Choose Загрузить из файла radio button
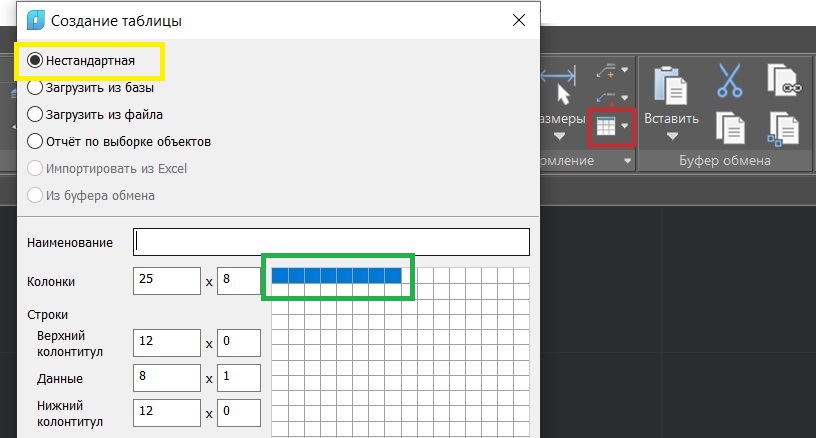The height and width of the screenshot is (438, 816). [x=35, y=114]
